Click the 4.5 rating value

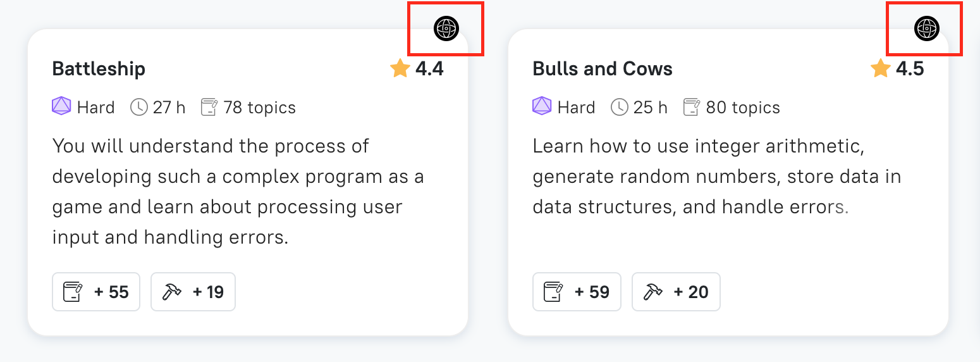coord(910,68)
